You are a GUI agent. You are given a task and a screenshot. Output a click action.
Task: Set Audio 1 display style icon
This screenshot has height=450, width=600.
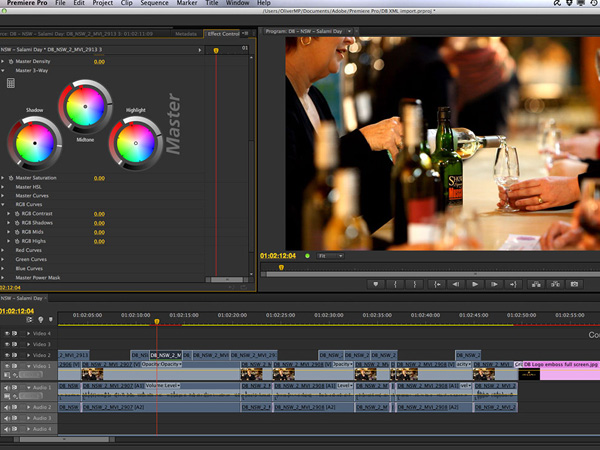point(7,396)
